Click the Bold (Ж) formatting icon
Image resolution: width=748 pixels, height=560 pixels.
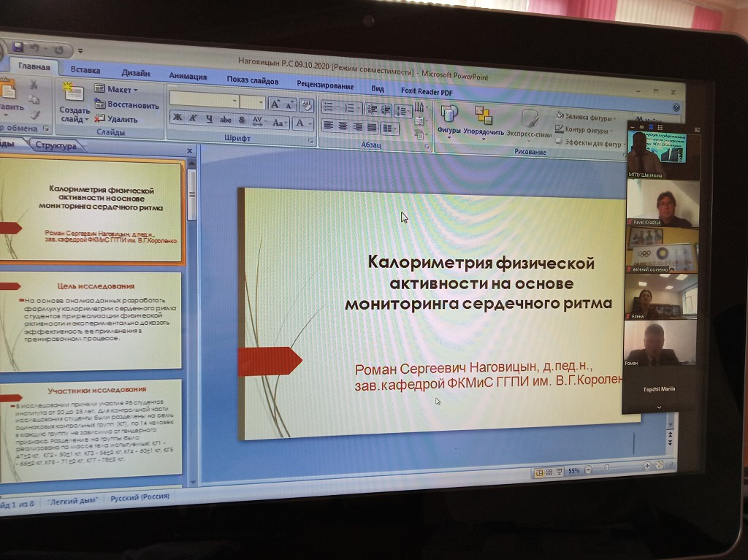177,118
